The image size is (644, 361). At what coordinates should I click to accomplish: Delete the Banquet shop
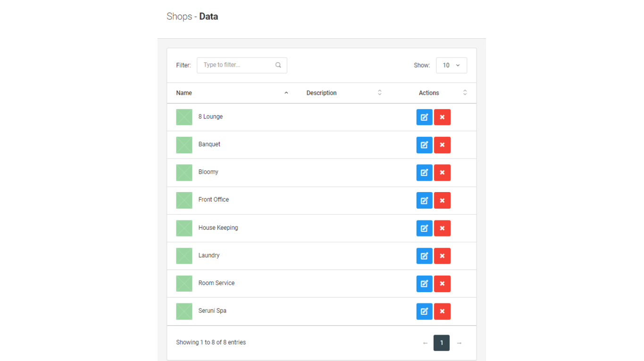tap(442, 145)
